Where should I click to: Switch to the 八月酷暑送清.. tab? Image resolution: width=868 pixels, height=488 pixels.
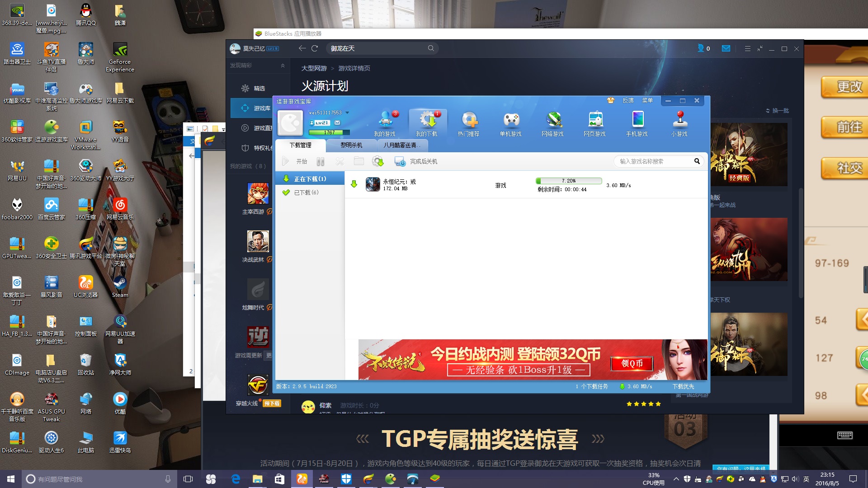point(402,145)
